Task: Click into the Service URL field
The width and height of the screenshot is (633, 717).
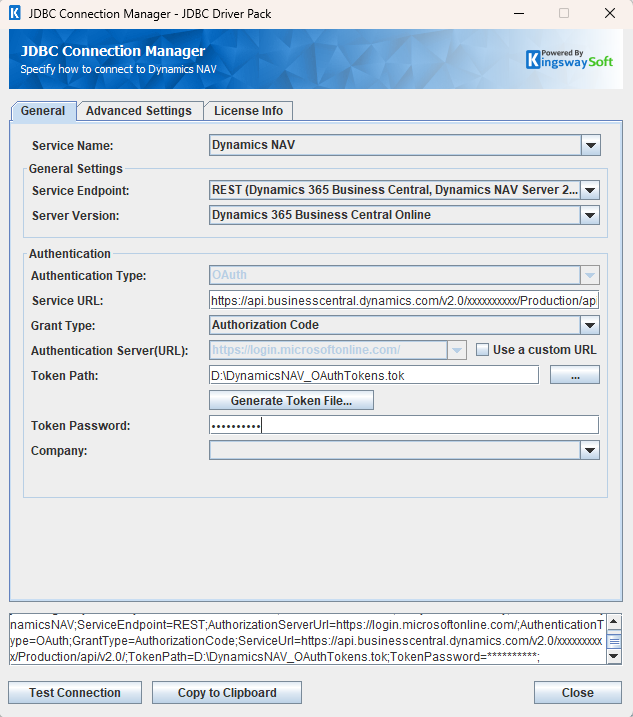Action: (404, 300)
